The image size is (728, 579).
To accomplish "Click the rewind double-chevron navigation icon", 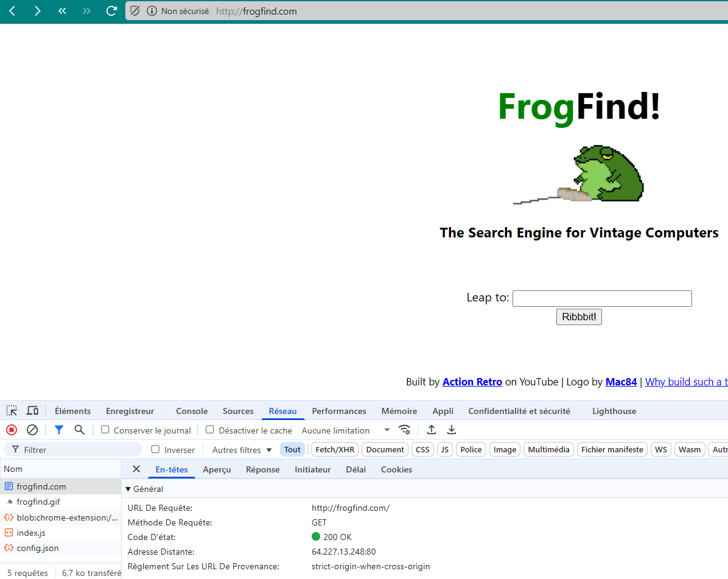I will 61,11.
